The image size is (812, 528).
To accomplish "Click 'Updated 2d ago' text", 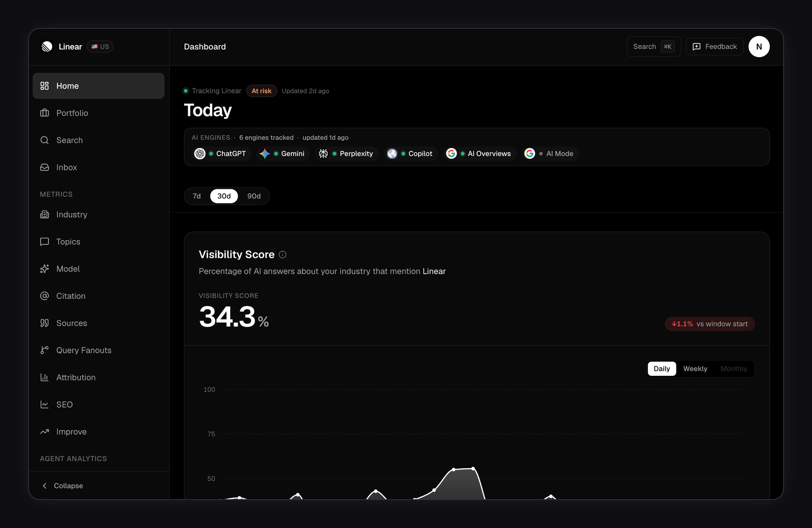I will coord(305,91).
